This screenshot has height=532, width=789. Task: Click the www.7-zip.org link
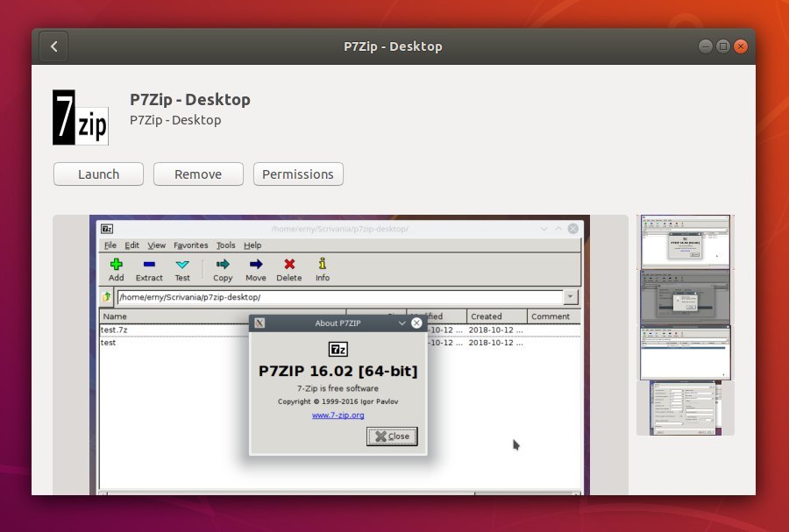[x=338, y=415]
